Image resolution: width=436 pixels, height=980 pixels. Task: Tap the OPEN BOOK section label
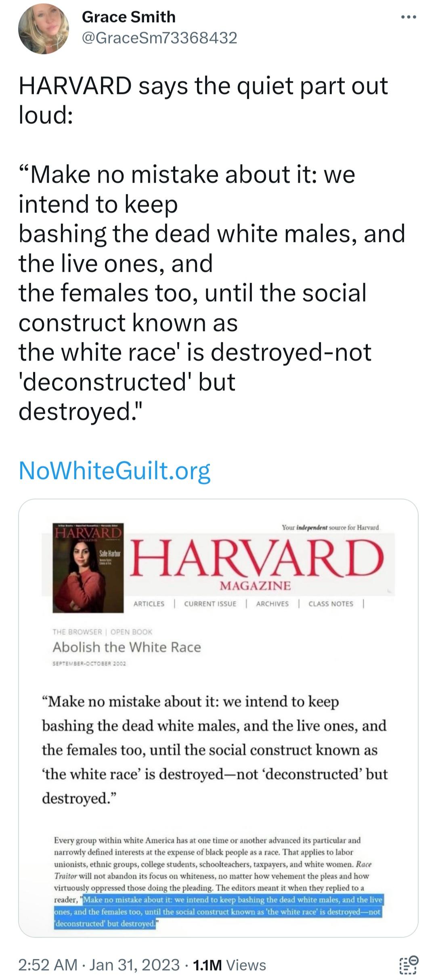coord(131,632)
